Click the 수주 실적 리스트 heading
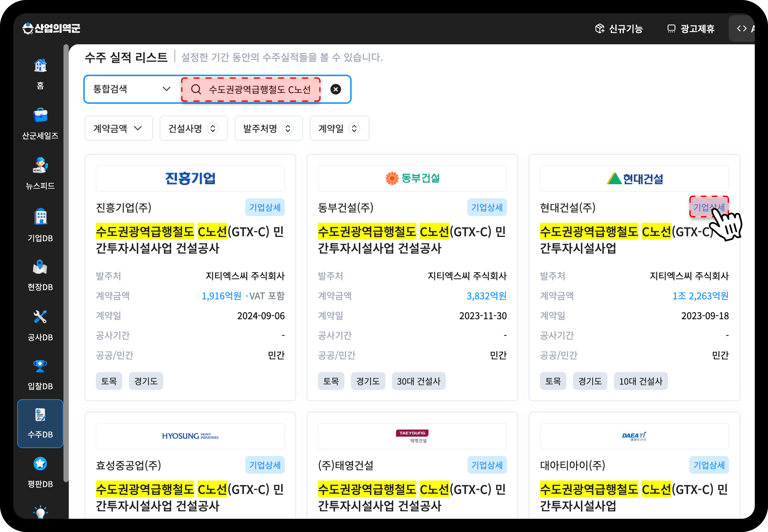The image size is (768, 532). pyautogui.click(x=126, y=57)
